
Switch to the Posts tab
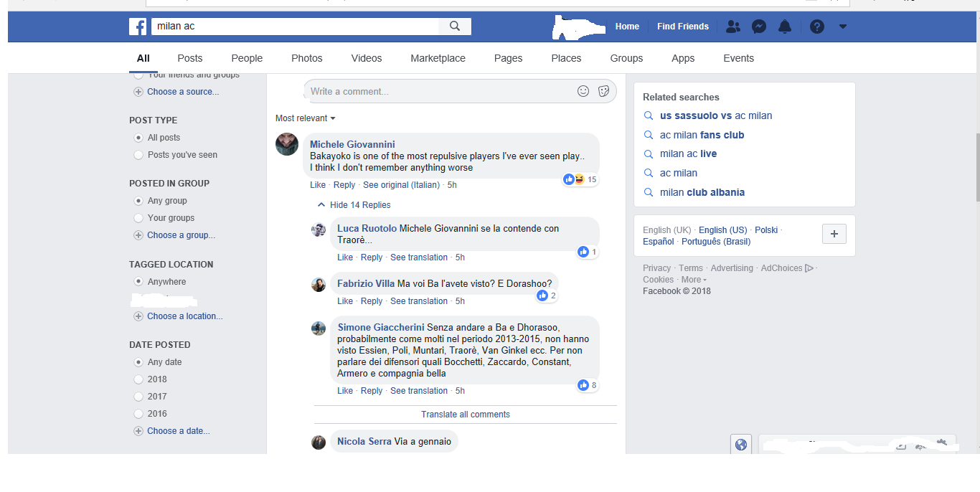click(x=190, y=58)
